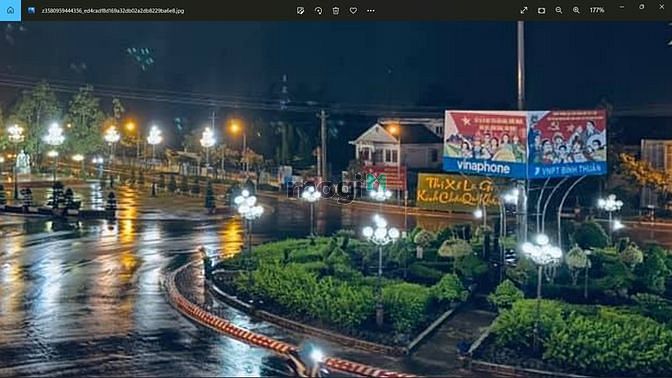Delete this photo with trash icon
The width and height of the screenshot is (672, 378).
(336, 10)
